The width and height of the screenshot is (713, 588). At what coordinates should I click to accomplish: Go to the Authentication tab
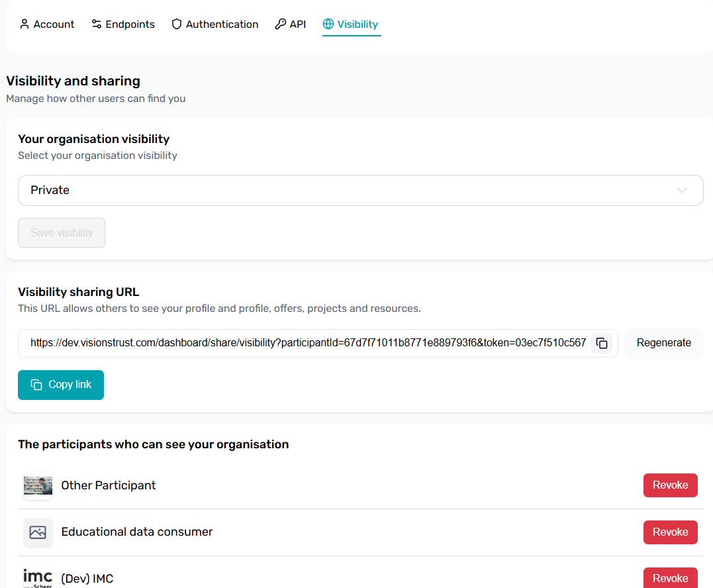pos(222,24)
